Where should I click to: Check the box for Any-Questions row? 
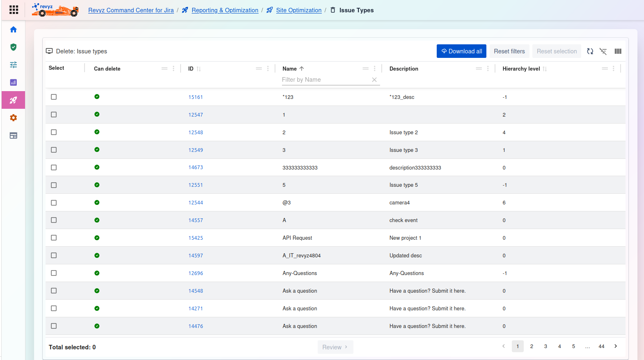(54, 273)
